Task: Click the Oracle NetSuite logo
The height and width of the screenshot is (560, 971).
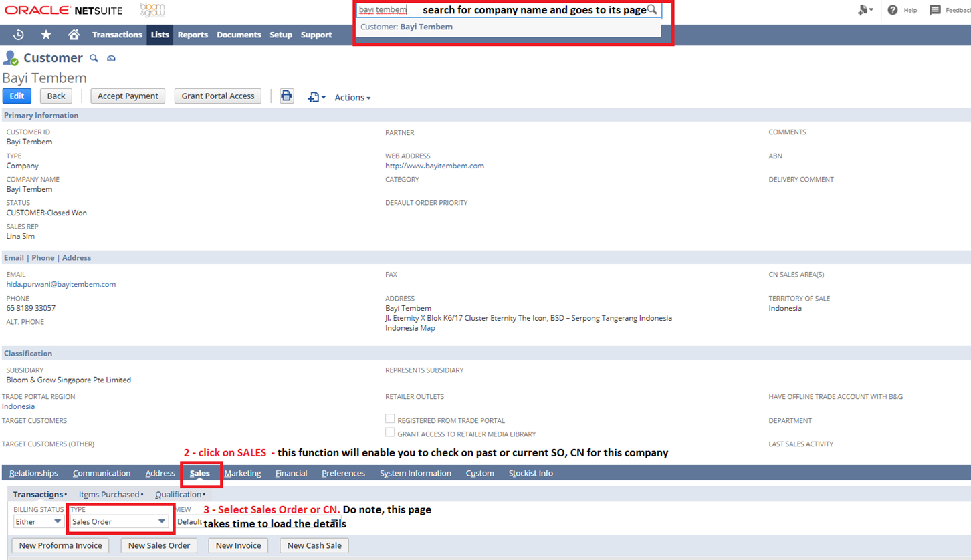Action: point(64,10)
